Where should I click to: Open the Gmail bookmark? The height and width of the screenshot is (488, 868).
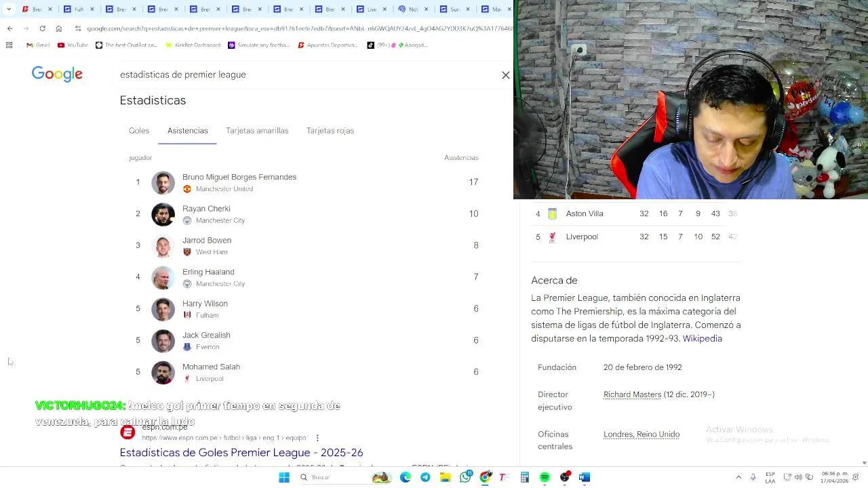point(38,45)
